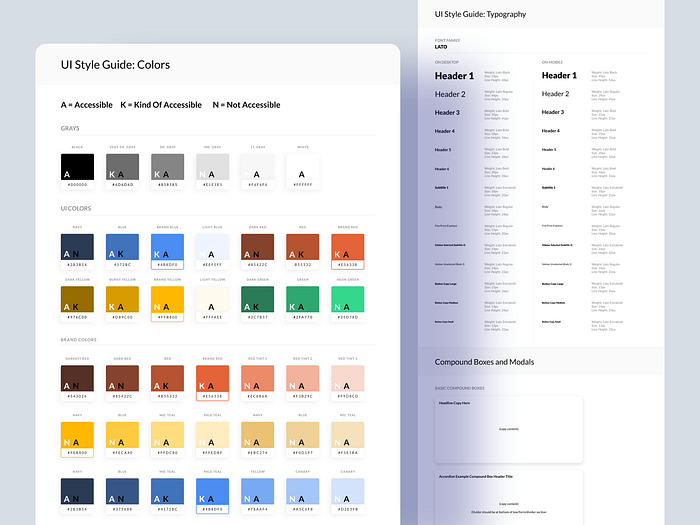Pick the Red Tint 1 #EC8B6A swatch
The image size is (700, 525).
tap(258, 383)
